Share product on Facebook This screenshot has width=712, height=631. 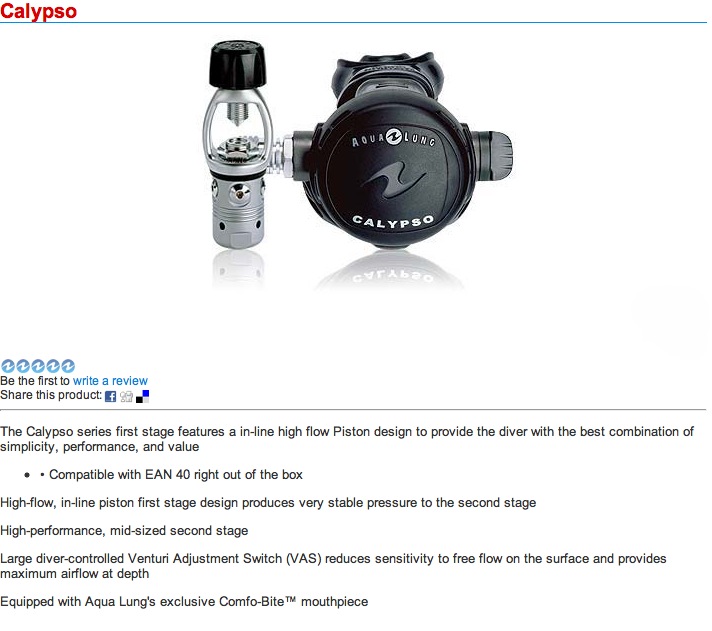coord(110,396)
